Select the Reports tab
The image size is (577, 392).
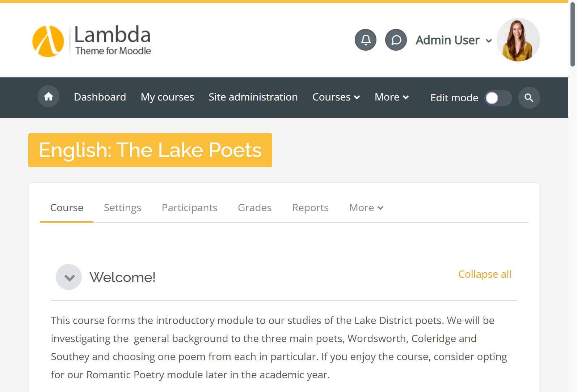pyautogui.click(x=310, y=208)
